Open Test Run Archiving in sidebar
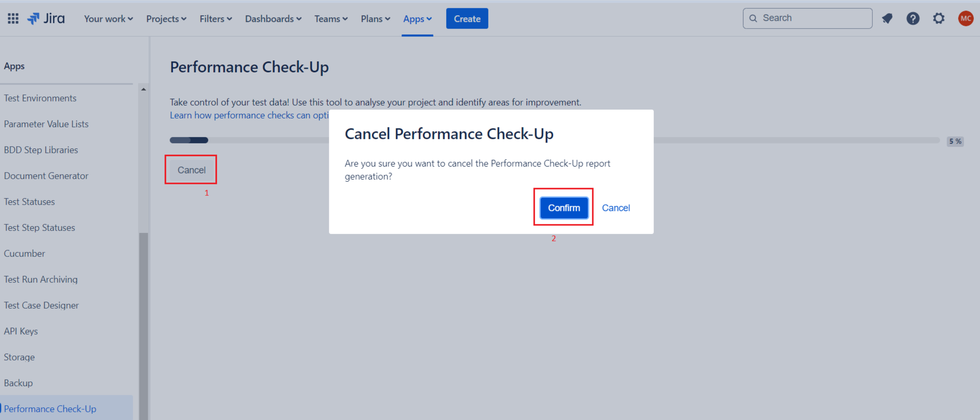 point(41,279)
